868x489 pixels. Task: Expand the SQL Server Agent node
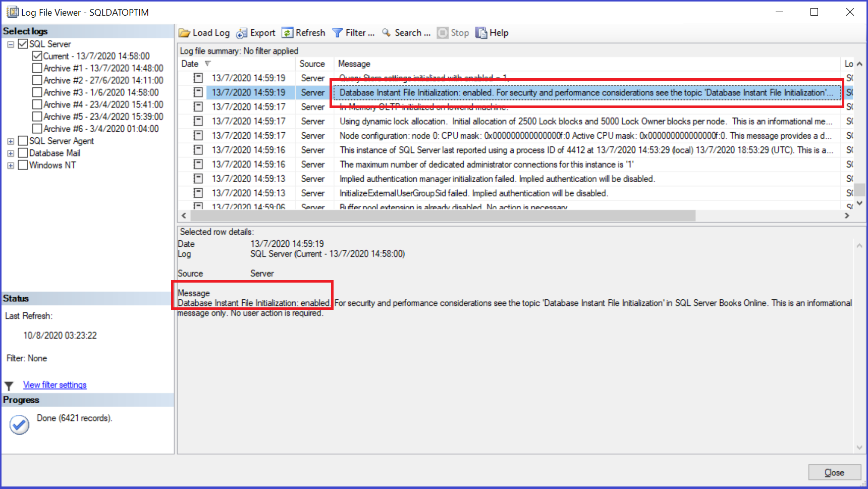point(11,141)
